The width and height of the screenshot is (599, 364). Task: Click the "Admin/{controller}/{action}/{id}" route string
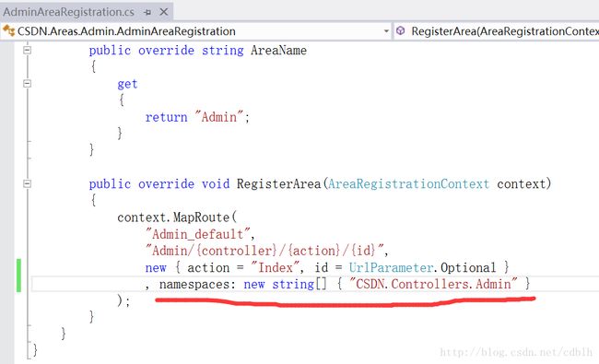(x=264, y=251)
